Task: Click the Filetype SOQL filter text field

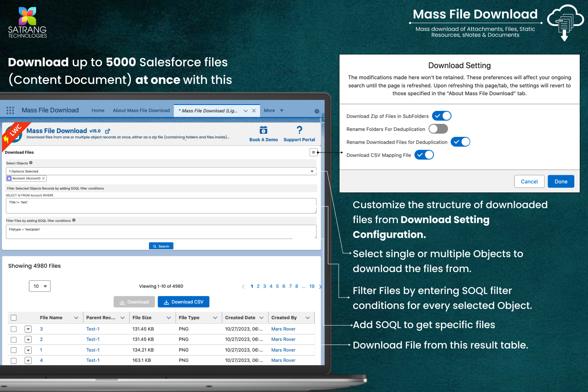Action: pyautogui.click(x=161, y=232)
